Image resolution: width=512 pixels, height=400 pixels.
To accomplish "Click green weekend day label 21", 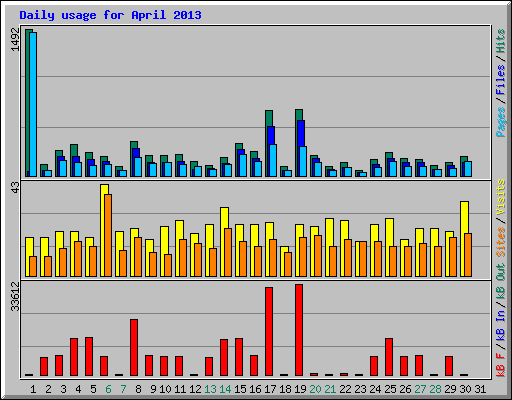I will pos(330,389).
